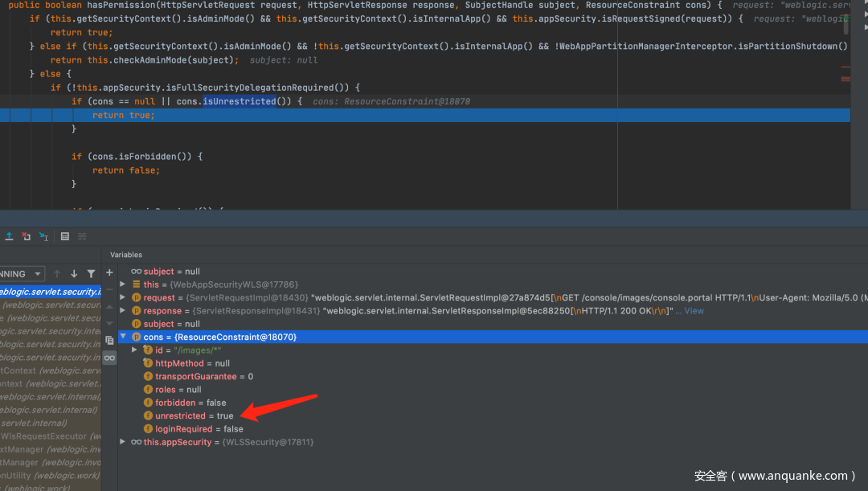The width and height of the screenshot is (868, 491).
Task: Click the View link on response row
Action: [694, 311]
